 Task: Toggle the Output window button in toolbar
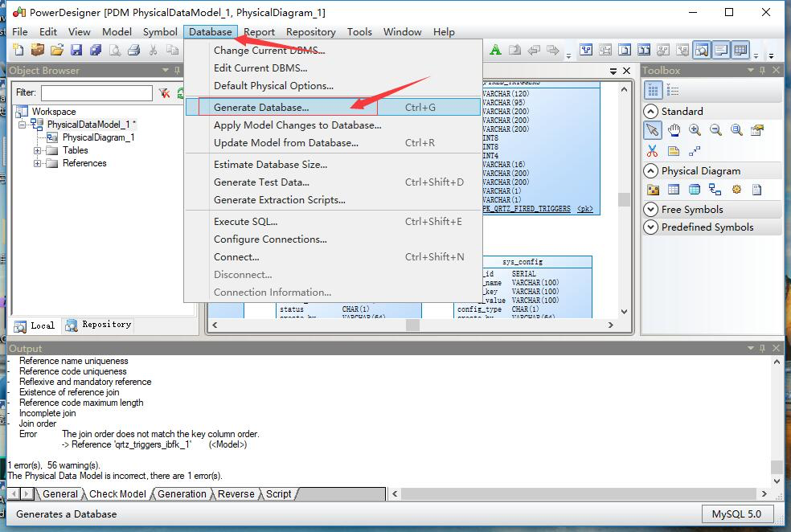click(x=721, y=50)
